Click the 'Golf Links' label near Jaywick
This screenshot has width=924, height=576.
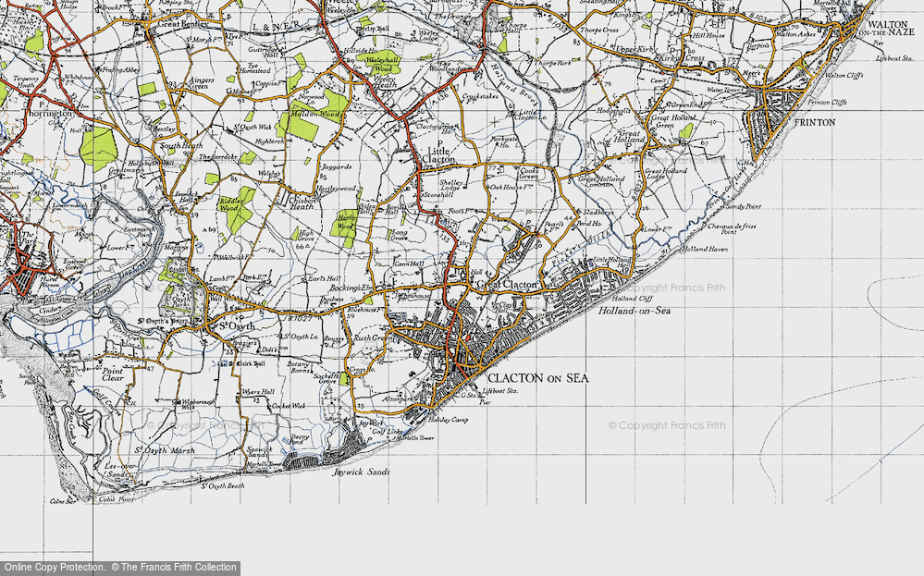pyautogui.click(x=388, y=432)
